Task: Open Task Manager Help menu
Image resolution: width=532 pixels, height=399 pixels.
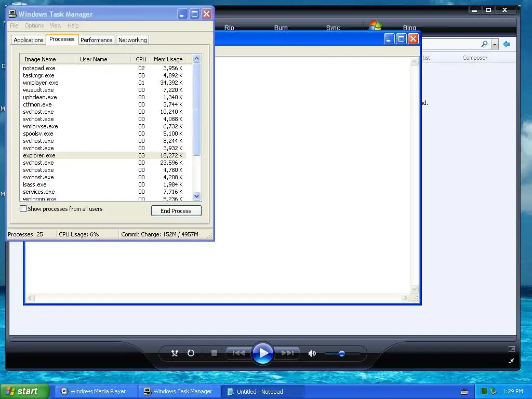Action: (x=73, y=25)
